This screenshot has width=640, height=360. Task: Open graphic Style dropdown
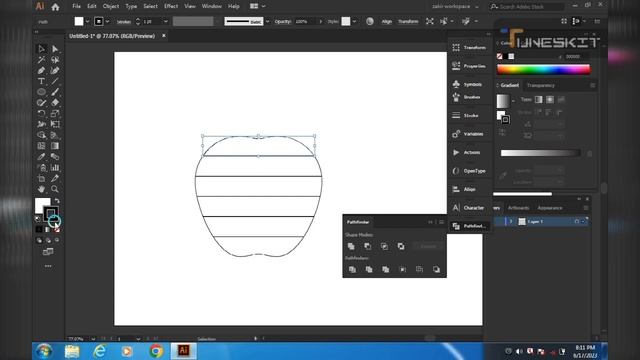pyautogui.click(x=354, y=21)
